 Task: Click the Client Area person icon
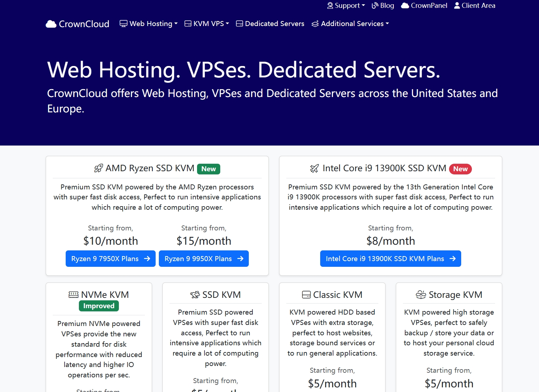click(457, 5)
